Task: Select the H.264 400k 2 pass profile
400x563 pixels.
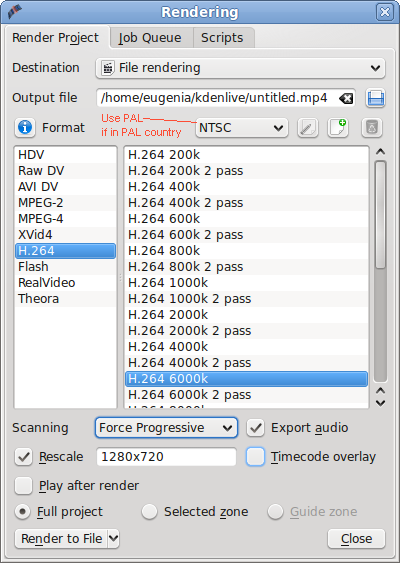Action: click(246, 203)
